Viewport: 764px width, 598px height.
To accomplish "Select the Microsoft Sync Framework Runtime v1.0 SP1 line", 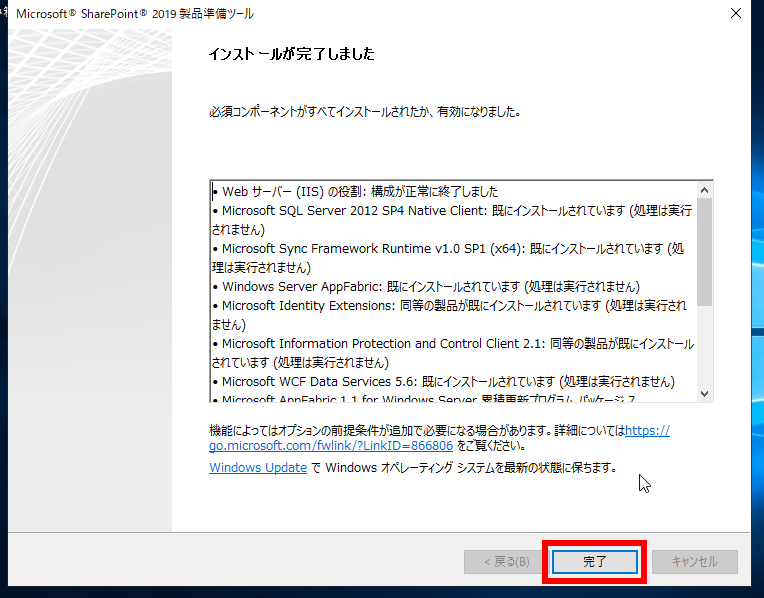I will point(448,258).
